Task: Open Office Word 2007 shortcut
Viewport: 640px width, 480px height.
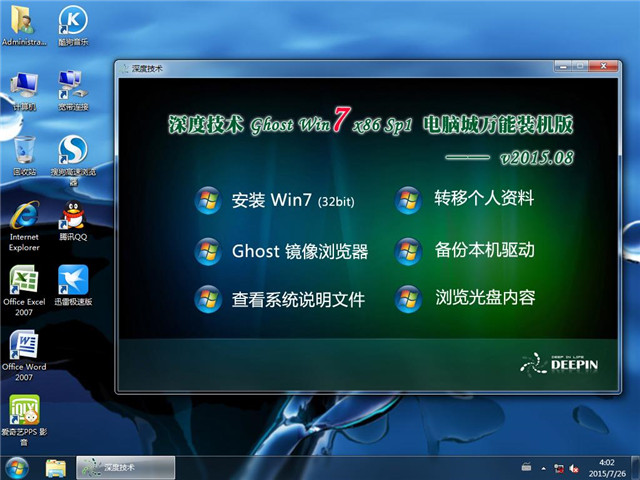Action: pyautogui.click(x=24, y=356)
